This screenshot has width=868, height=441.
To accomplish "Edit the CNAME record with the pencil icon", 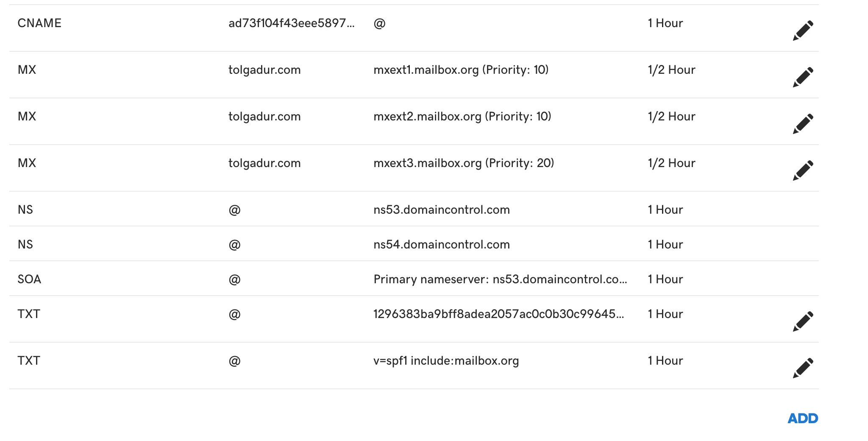I will click(803, 30).
